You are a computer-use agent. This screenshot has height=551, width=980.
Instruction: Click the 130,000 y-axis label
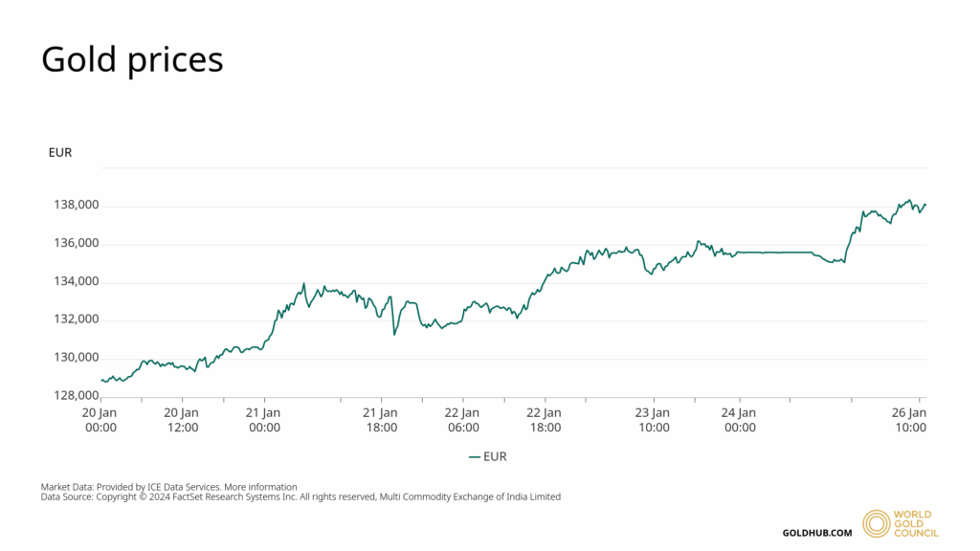[75, 357]
